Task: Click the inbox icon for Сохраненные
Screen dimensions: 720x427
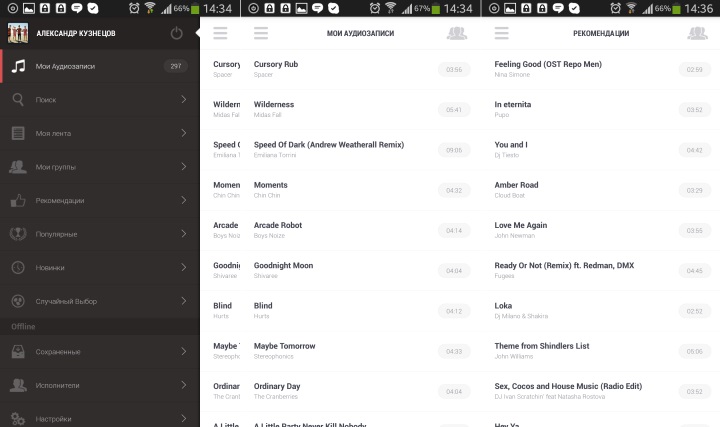Action: (x=18, y=352)
